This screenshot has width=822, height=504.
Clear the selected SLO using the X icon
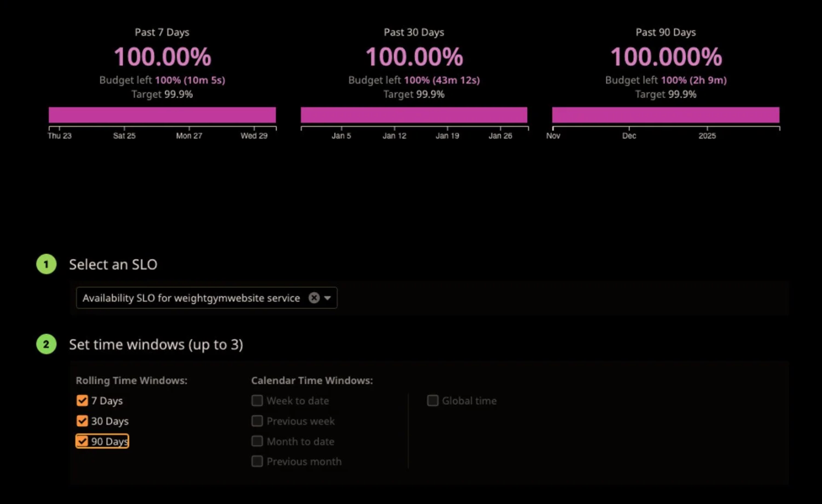[x=314, y=298]
